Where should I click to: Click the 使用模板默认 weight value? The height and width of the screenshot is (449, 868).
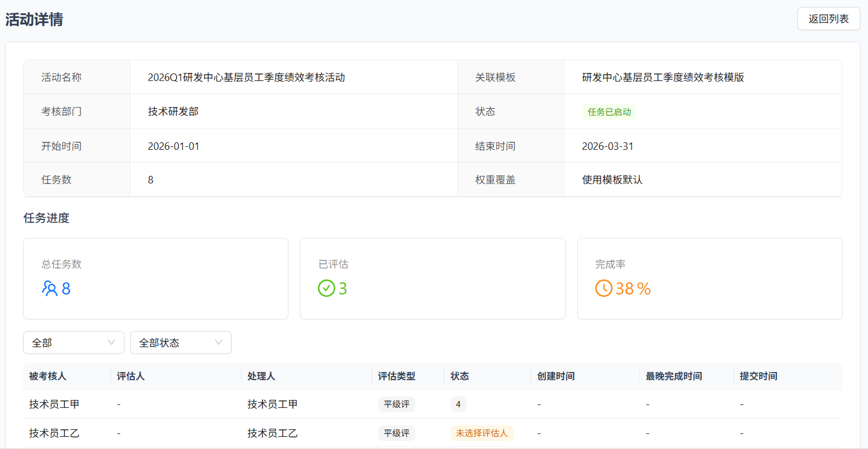612,179
